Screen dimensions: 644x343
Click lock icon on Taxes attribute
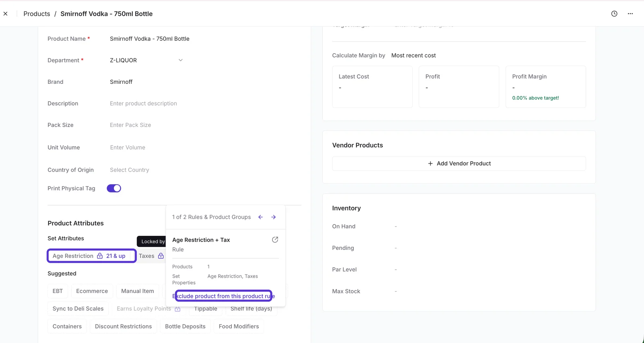click(x=161, y=256)
